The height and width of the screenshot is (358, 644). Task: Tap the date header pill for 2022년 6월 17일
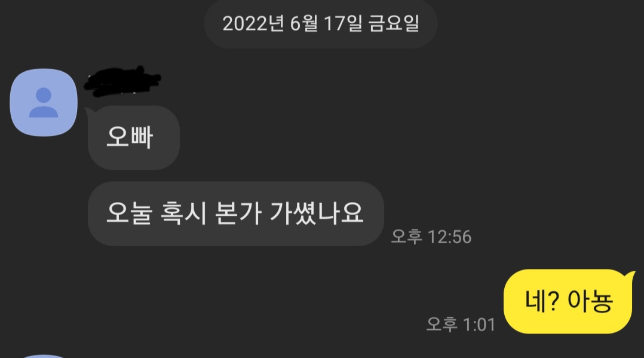pyautogui.click(x=321, y=24)
